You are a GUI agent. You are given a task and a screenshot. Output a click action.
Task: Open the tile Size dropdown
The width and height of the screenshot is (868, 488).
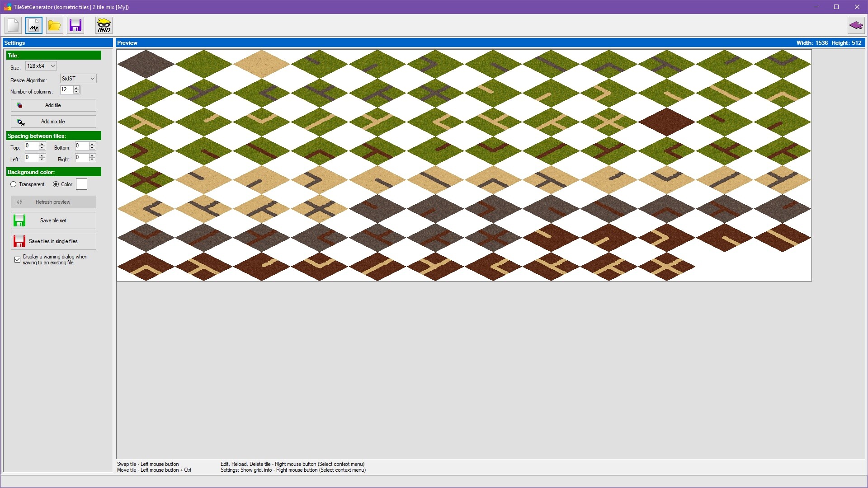pyautogui.click(x=40, y=66)
